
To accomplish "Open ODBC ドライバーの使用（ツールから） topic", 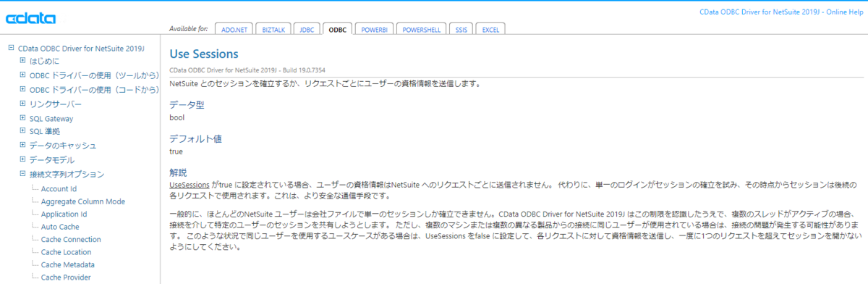I will [94, 76].
